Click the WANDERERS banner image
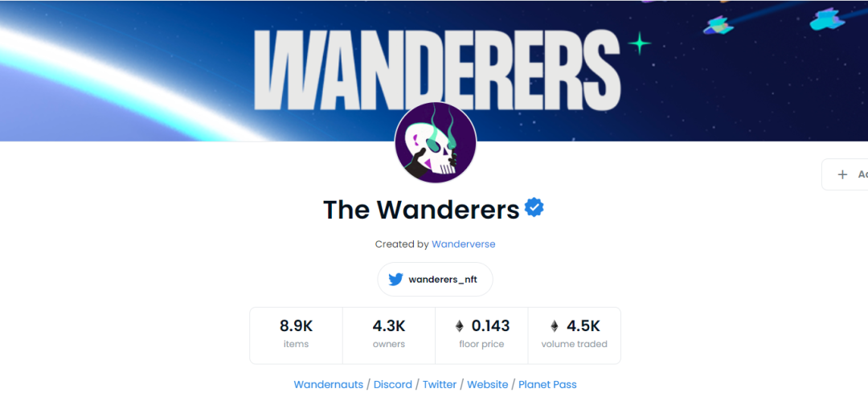This screenshot has width=868, height=397. point(434,71)
